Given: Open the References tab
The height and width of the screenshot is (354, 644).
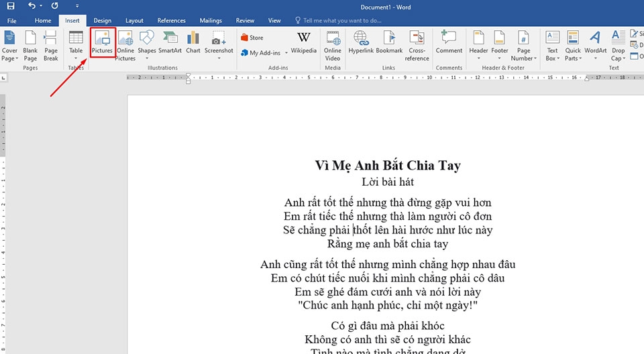Looking at the screenshot, I should point(171,21).
